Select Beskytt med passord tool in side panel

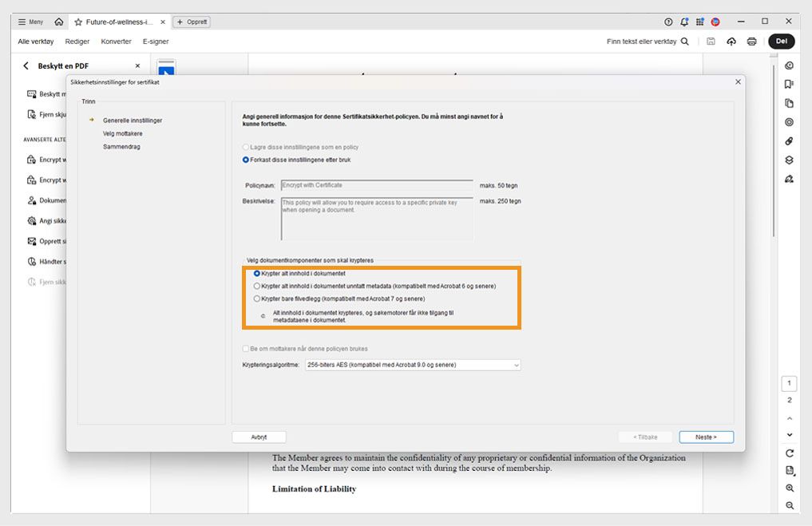coord(46,94)
